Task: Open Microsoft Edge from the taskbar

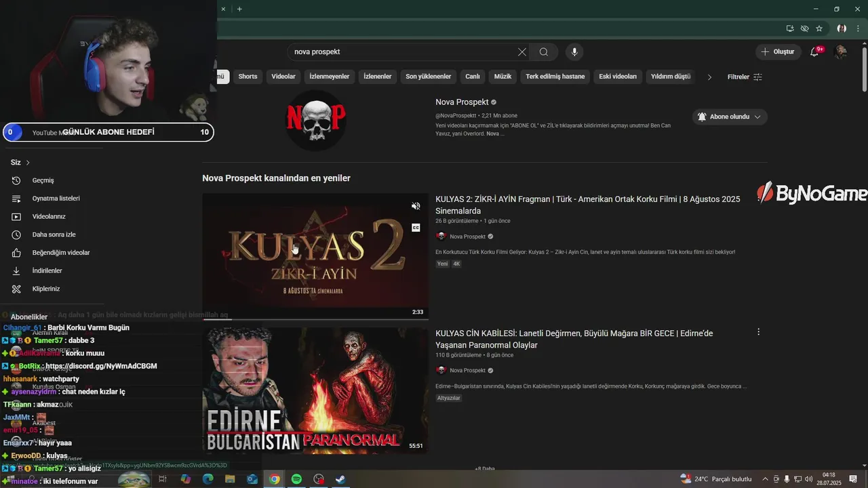Action: [208, 479]
